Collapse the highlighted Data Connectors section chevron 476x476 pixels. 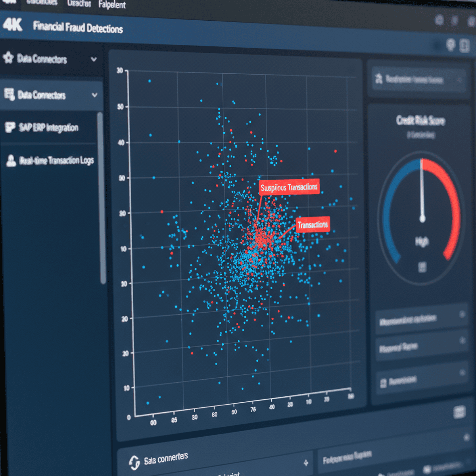[94, 95]
